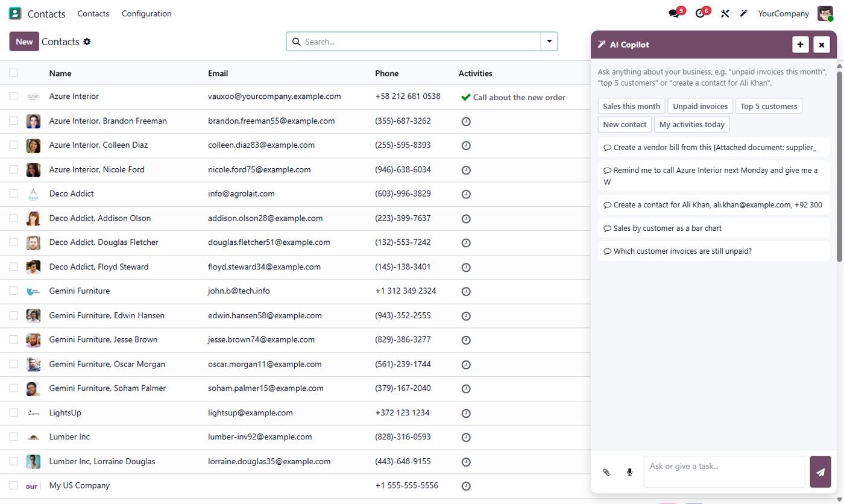This screenshot has height=504, width=844.
Task: Close the AI Copilot panel
Action: point(821,45)
